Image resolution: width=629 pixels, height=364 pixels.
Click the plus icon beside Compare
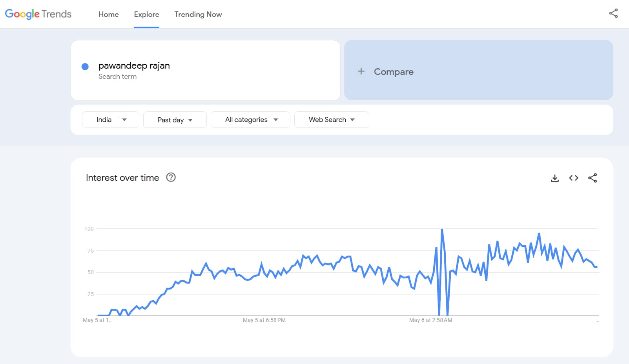click(361, 71)
